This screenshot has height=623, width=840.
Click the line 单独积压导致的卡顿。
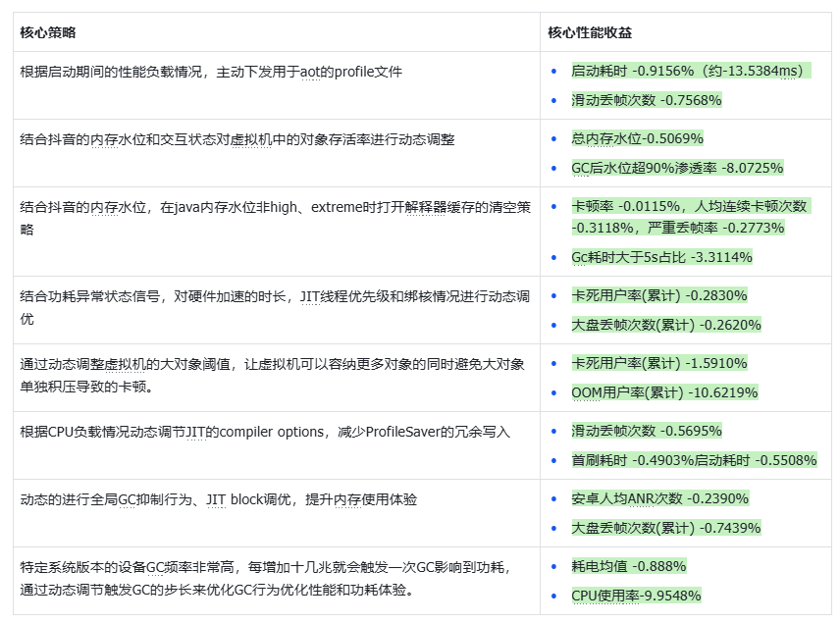point(86,387)
